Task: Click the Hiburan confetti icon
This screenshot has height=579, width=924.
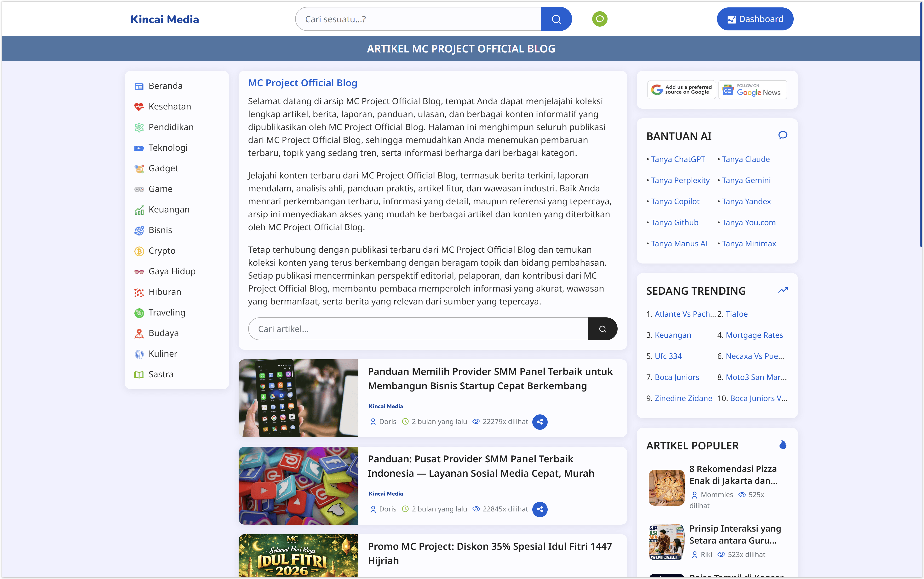Action: tap(139, 292)
